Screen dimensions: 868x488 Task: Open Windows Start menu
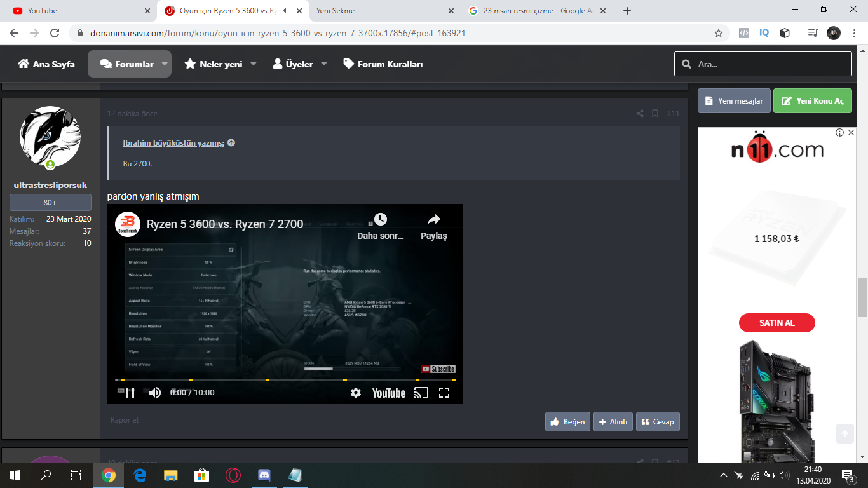click(15, 475)
